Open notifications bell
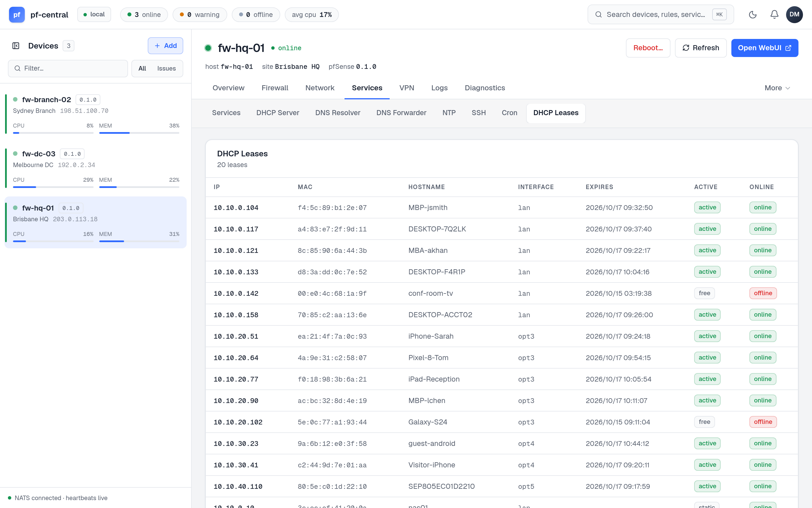This screenshot has height=508, width=812. tap(774, 14)
